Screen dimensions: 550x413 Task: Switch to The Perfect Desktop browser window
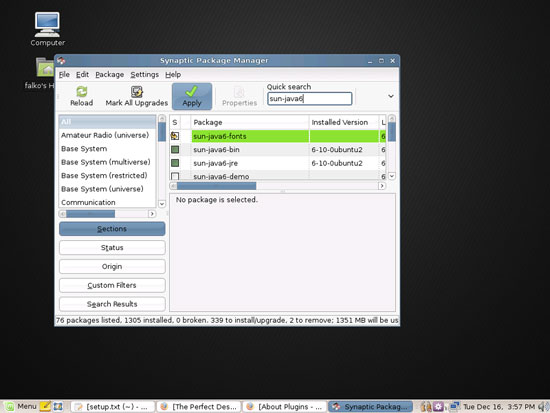tap(199, 407)
